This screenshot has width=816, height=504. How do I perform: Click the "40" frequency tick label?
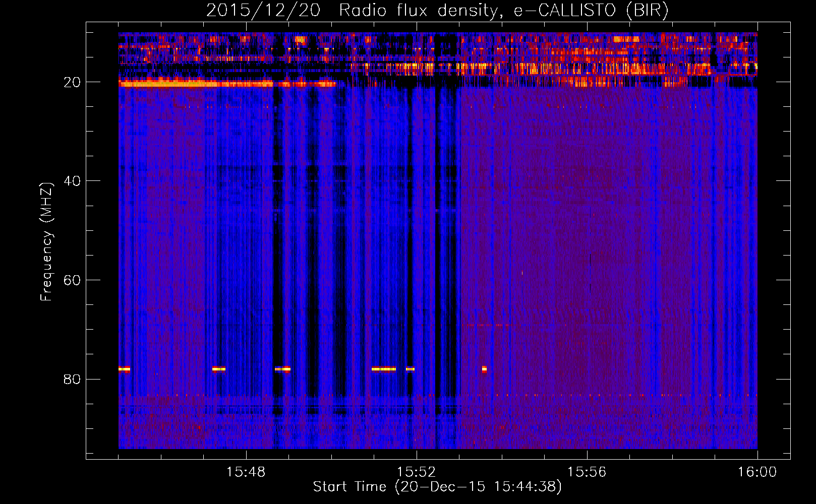[x=73, y=181]
